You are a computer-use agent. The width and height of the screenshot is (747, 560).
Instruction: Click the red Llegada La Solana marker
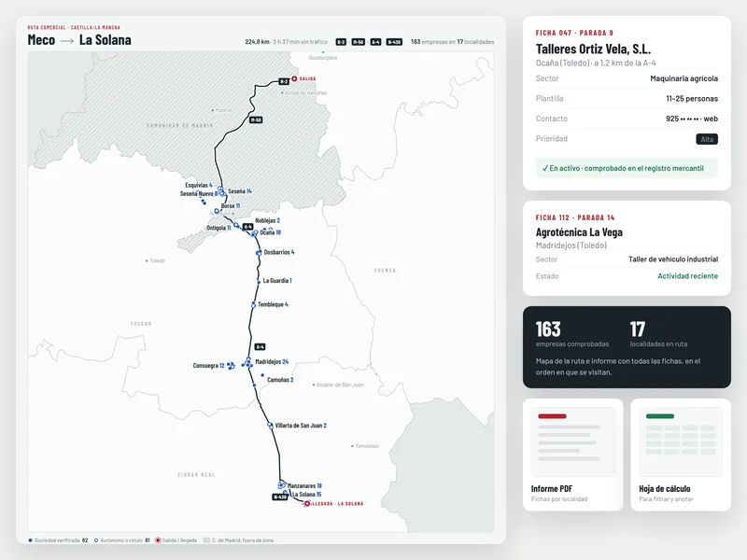[307, 503]
